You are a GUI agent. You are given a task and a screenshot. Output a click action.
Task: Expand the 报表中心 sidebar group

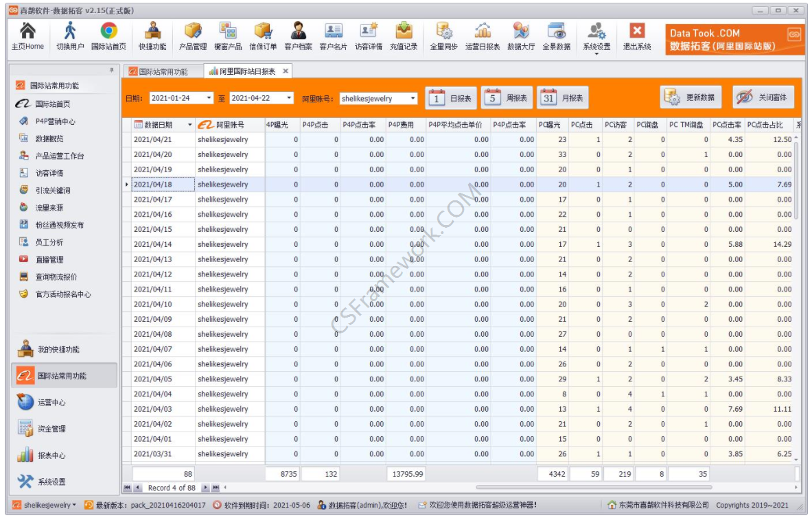(x=65, y=456)
